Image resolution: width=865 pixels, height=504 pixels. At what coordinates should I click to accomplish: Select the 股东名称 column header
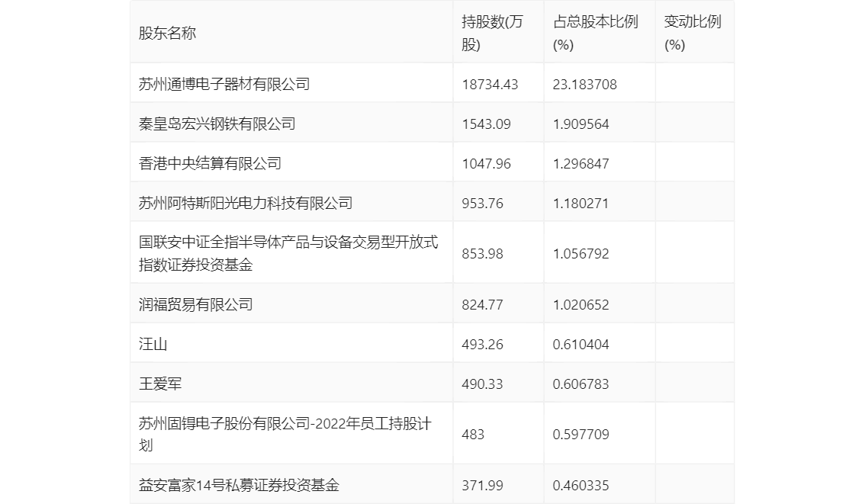(167, 33)
